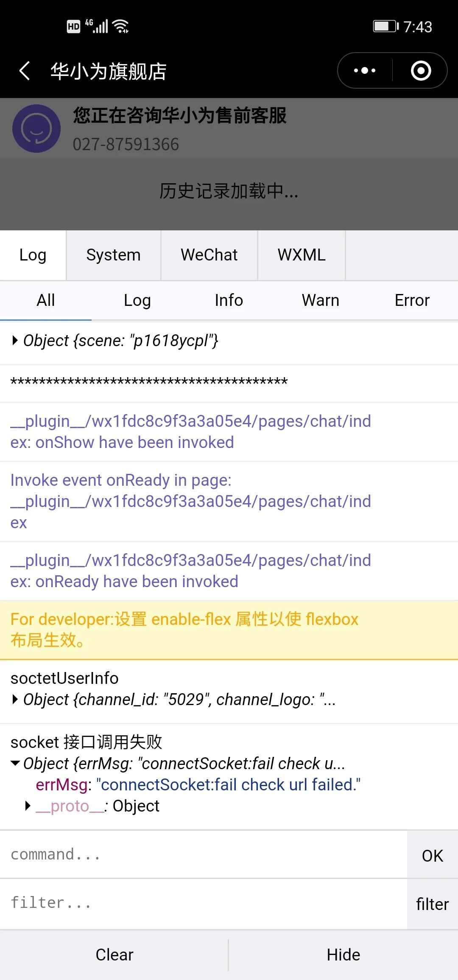Open the three-dots more menu

(365, 70)
